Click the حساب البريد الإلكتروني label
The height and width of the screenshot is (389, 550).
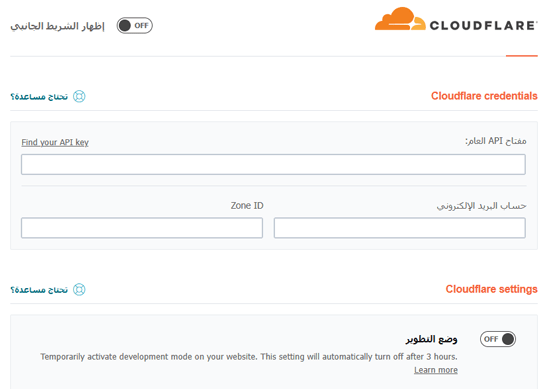point(481,206)
